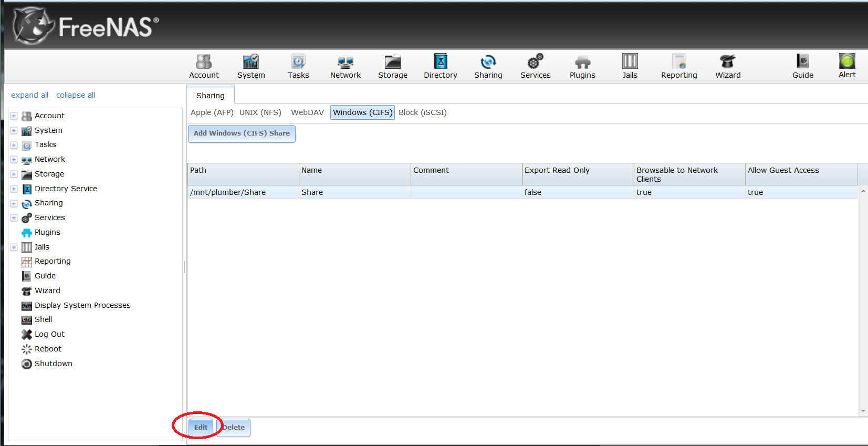Screen dimensions: 868x446
Task: Click the Log Out icon in sidebar
Action: pyautogui.click(x=27, y=334)
